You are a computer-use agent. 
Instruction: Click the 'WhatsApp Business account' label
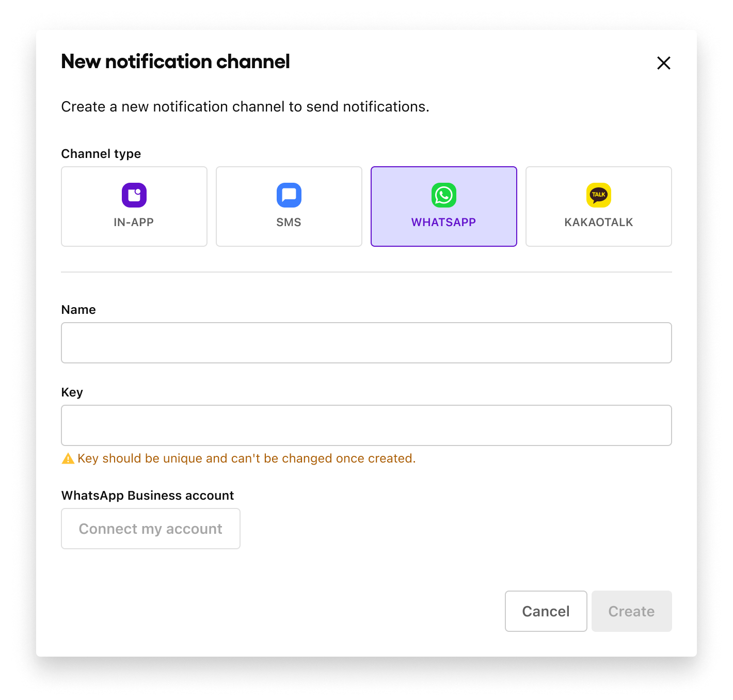click(x=148, y=496)
